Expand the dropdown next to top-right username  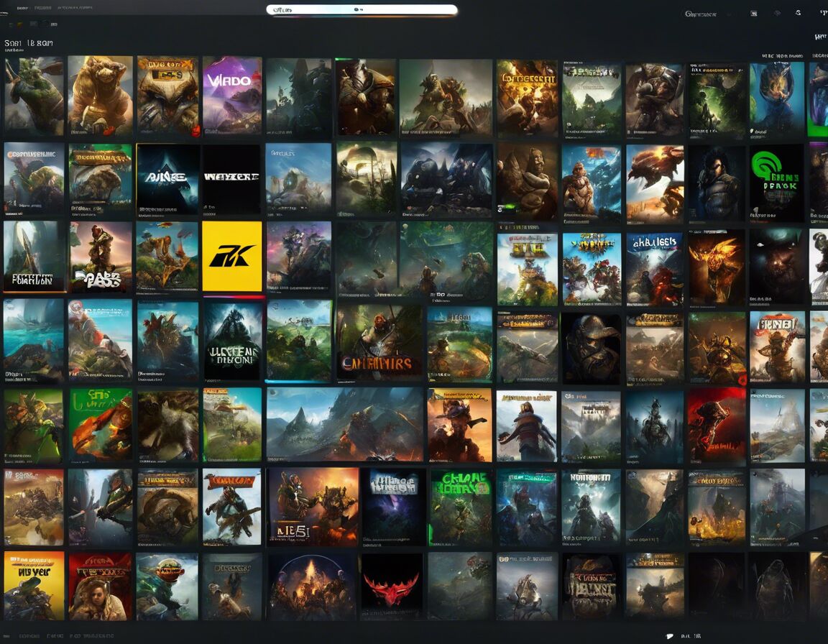pyautogui.click(x=728, y=14)
